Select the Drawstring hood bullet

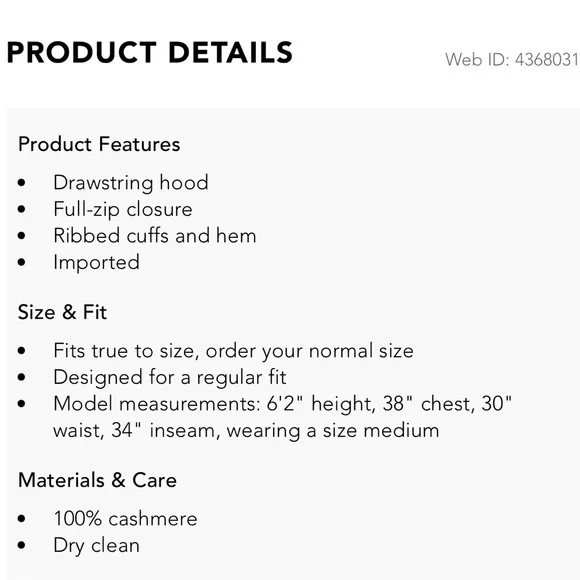[x=131, y=183]
